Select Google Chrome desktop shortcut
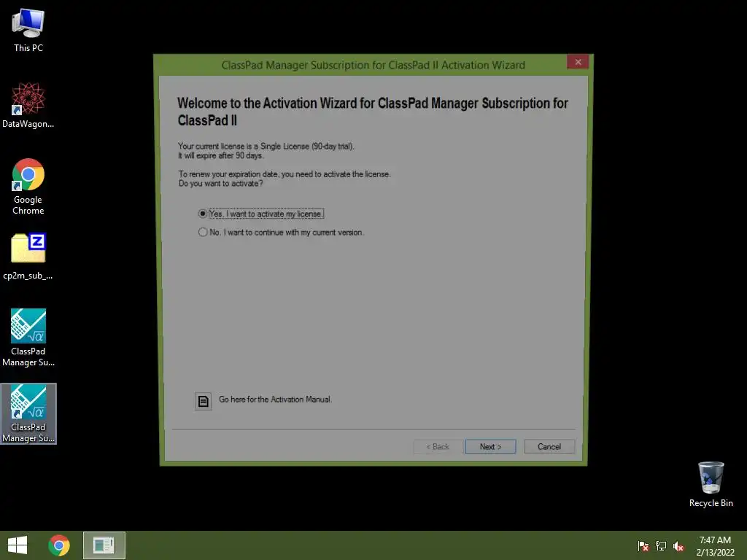The height and width of the screenshot is (560, 747). 28,186
